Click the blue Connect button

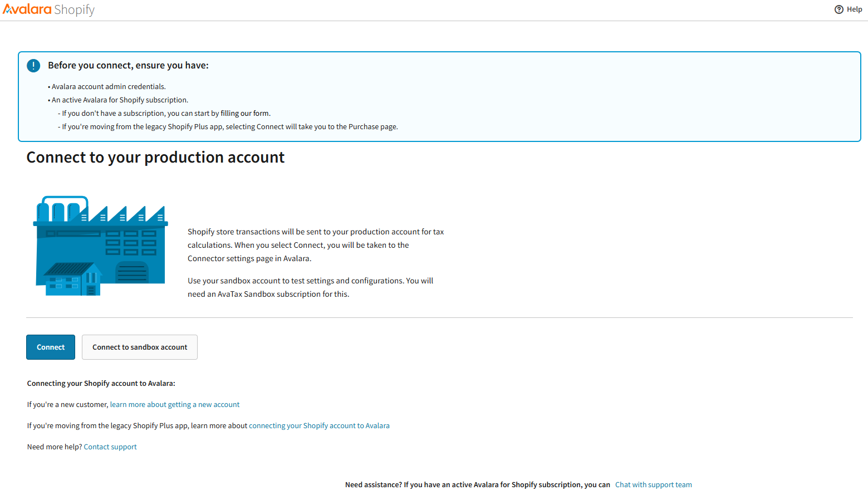point(51,347)
